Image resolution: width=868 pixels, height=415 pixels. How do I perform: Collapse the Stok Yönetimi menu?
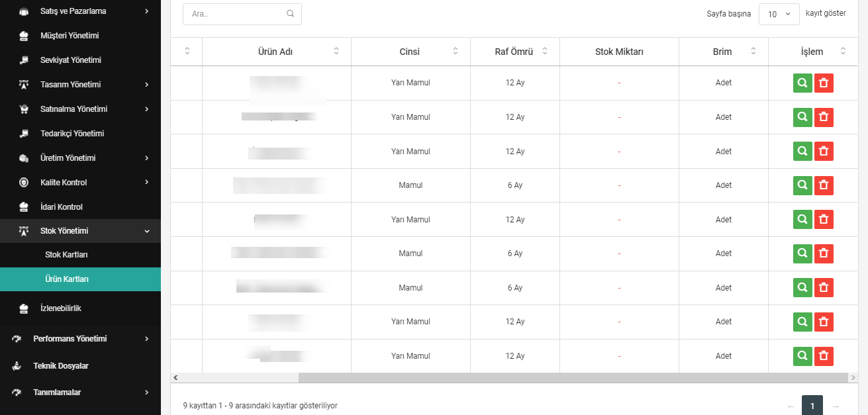(x=80, y=231)
